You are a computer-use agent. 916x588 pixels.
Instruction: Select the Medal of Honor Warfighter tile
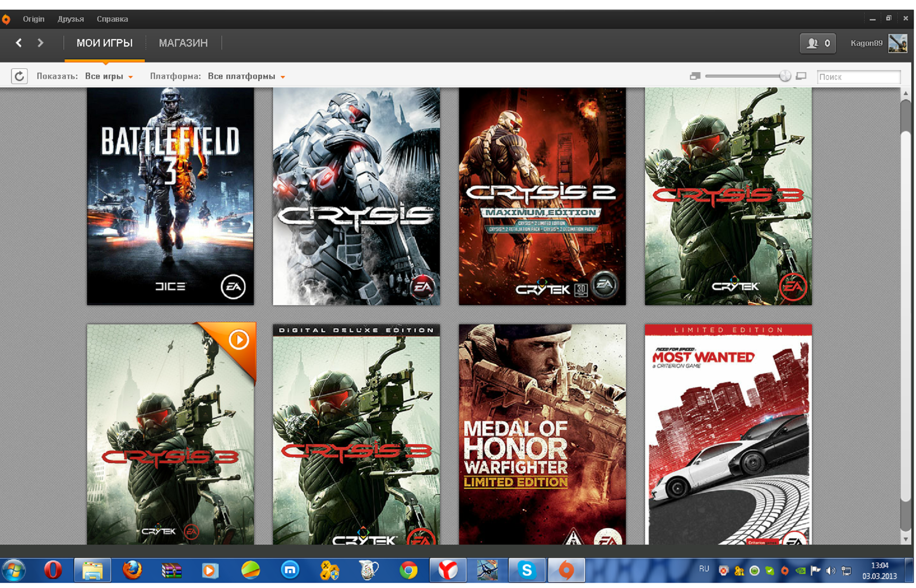pos(542,434)
